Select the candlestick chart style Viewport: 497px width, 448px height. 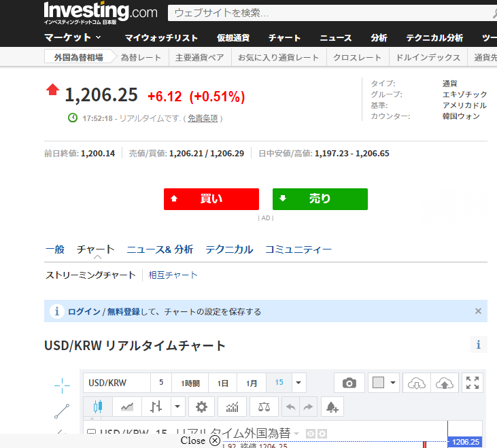coord(97,407)
